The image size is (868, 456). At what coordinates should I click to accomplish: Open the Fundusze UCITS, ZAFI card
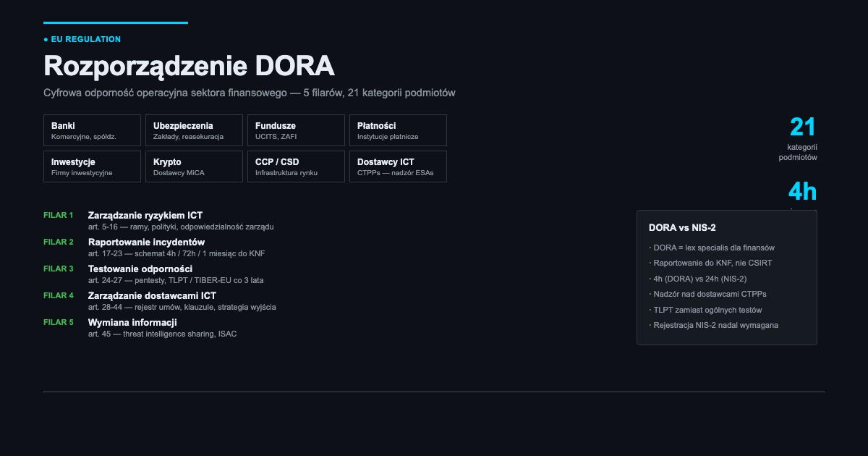point(296,130)
